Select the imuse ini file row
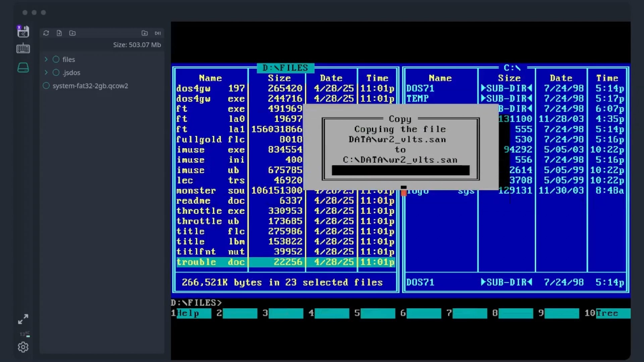The height and width of the screenshot is (362, 644). coord(239,160)
